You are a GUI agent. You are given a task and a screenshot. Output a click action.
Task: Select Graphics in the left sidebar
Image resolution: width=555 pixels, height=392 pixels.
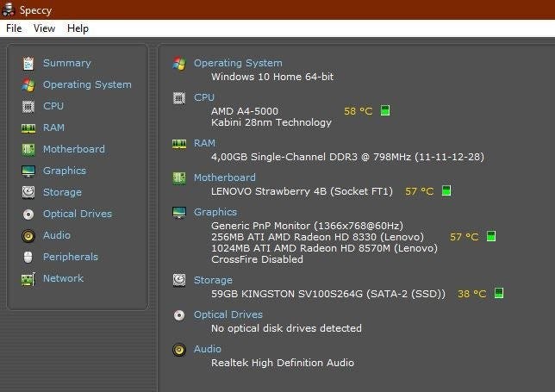click(65, 171)
